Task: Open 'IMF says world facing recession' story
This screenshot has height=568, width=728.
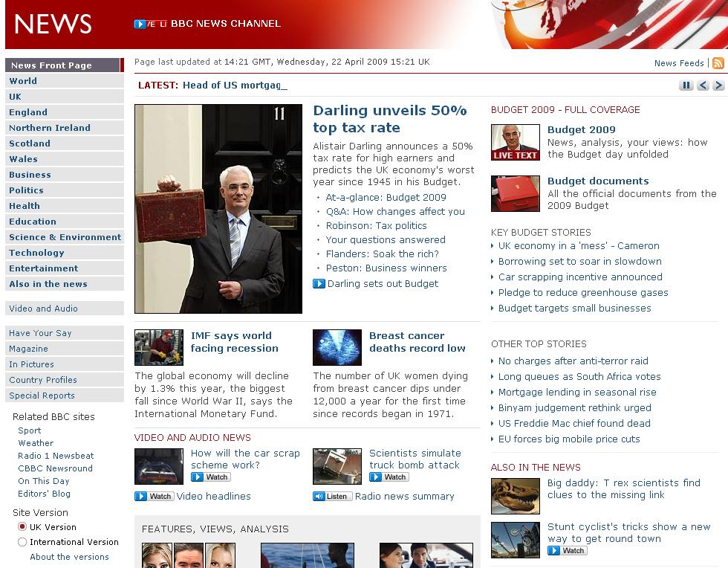Action: tap(235, 342)
